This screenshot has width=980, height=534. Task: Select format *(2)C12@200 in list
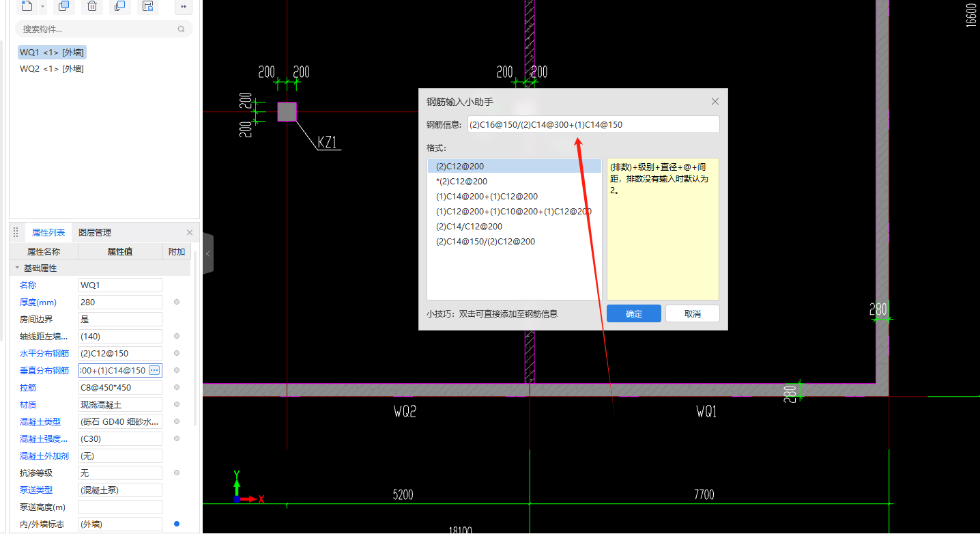coord(514,181)
